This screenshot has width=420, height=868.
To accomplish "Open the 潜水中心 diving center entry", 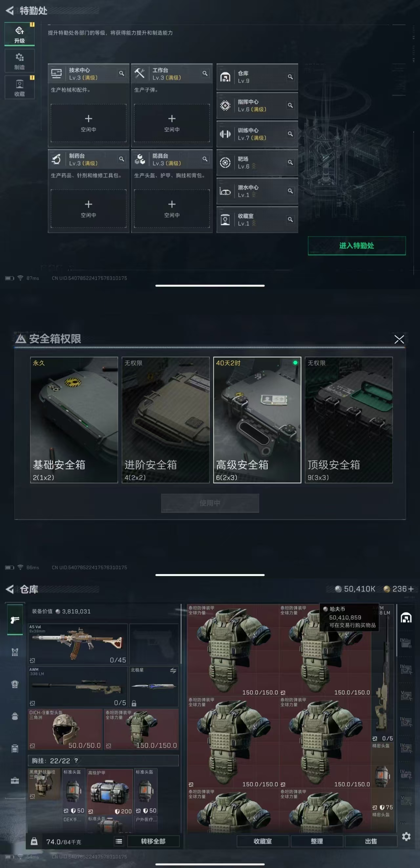I will 257,191.
